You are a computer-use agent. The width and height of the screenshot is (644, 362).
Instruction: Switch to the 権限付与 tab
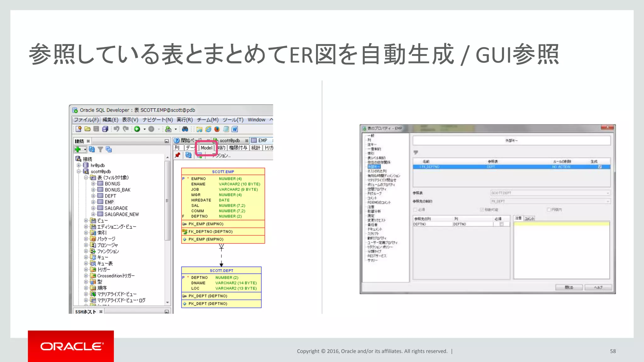pos(238,148)
